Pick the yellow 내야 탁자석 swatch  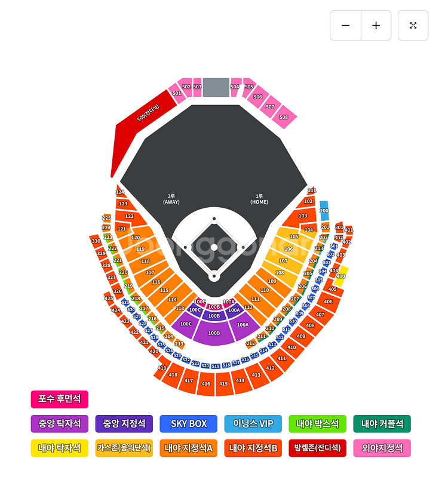59,448
